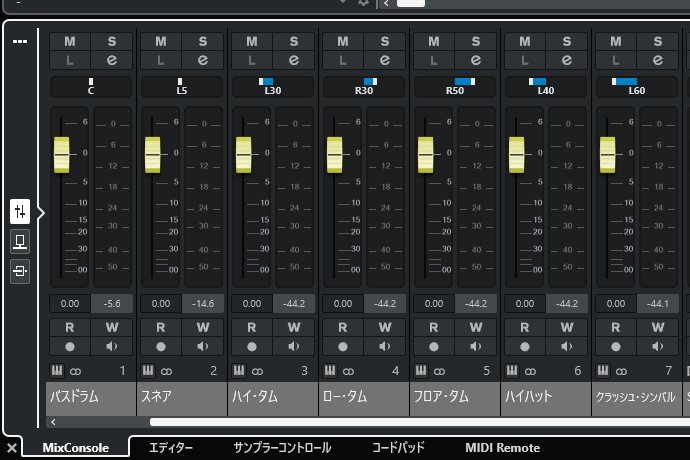Click the record enable dot on フロア・タム
The image size is (690, 460).
433,346
